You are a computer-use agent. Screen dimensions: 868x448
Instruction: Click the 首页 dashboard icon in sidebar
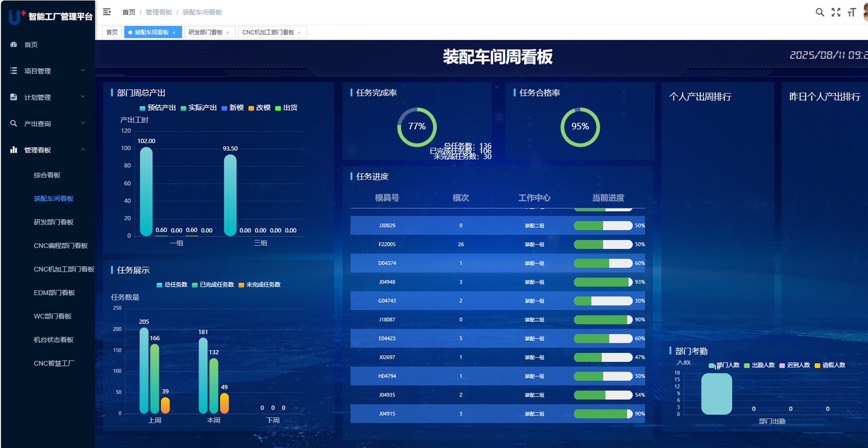14,44
